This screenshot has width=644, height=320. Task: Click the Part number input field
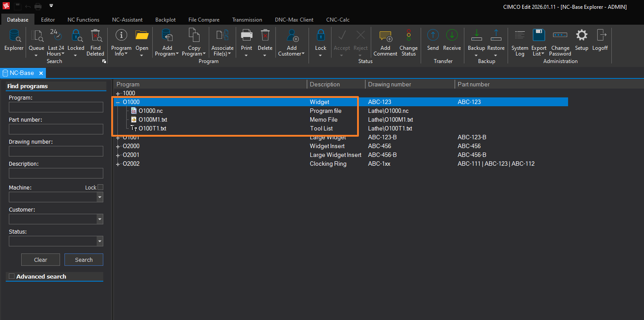pyautogui.click(x=56, y=129)
